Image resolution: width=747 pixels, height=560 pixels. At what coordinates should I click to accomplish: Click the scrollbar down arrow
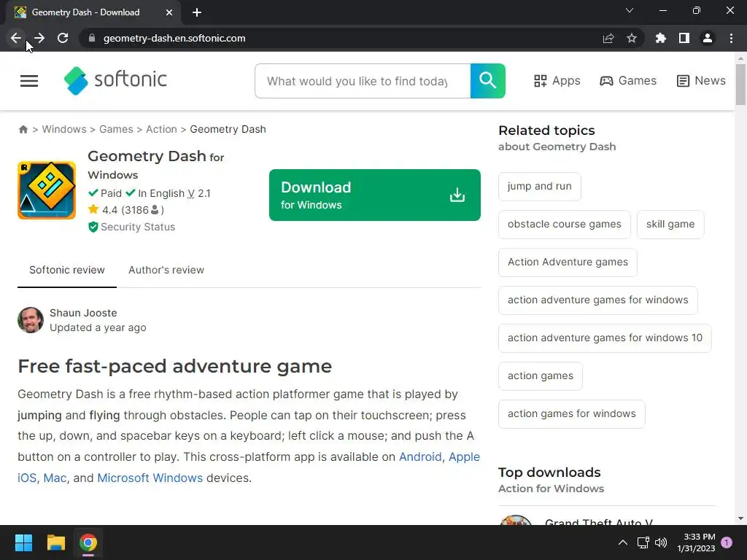pyautogui.click(x=740, y=518)
